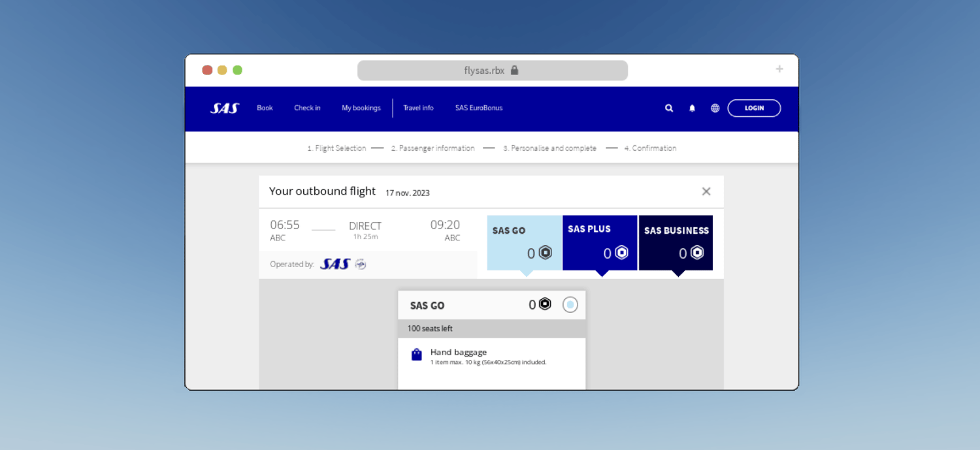Open a new tab with plus icon
The image size is (980, 450).
(x=779, y=69)
